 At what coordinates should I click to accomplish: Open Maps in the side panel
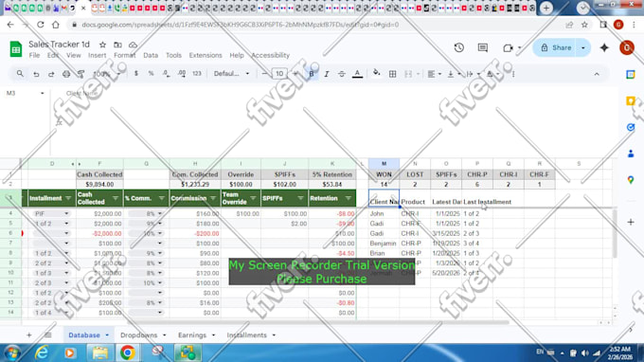coord(631,180)
